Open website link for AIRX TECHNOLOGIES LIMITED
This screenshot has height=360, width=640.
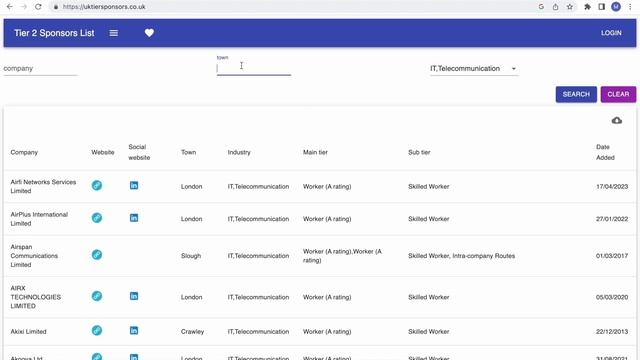pos(97,296)
